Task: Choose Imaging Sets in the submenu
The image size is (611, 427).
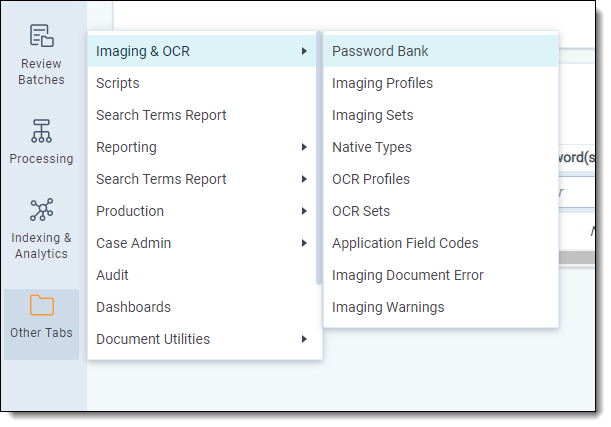Action: pyautogui.click(x=372, y=115)
